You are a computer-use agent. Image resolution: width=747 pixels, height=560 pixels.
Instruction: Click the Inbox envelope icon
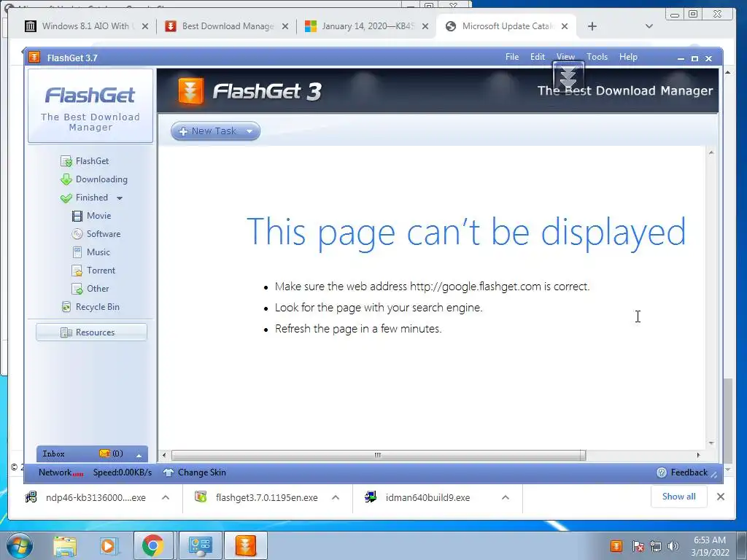coord(104,454)
